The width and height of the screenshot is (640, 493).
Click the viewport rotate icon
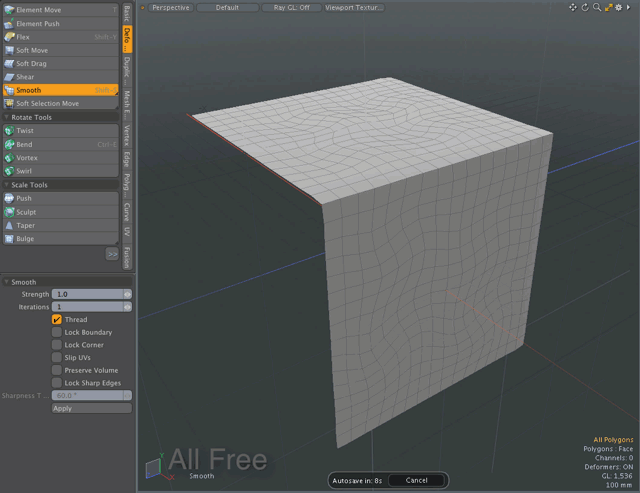[585, 7]
